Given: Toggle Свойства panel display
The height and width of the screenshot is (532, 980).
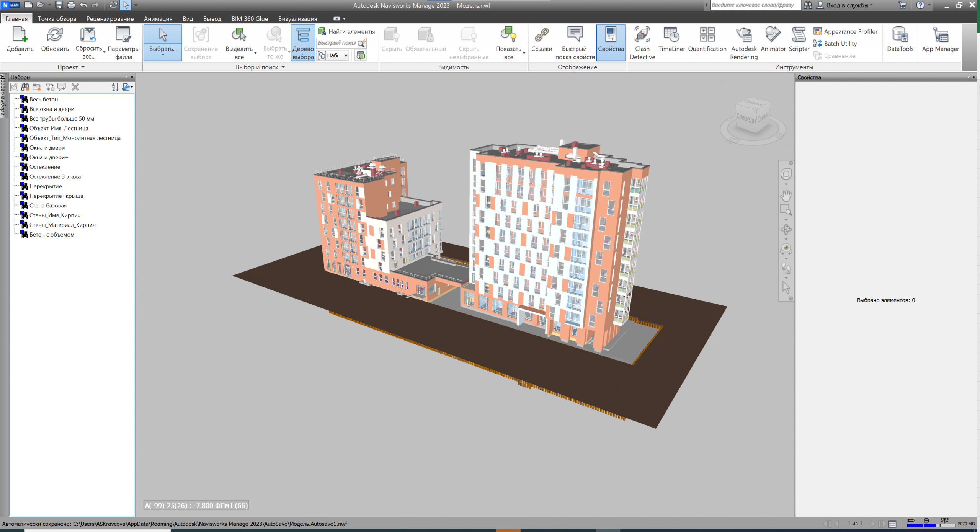Looking at the screenshot, I should [x=610, y=42].
